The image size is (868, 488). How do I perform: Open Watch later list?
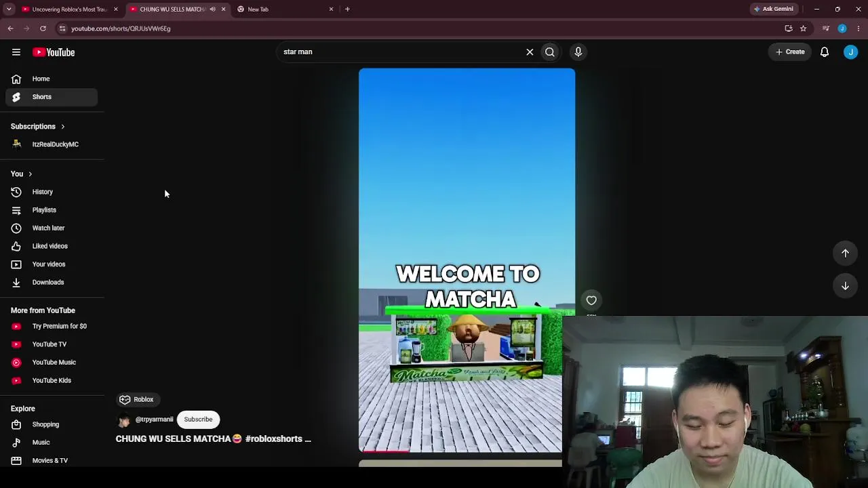pos(52,228)
